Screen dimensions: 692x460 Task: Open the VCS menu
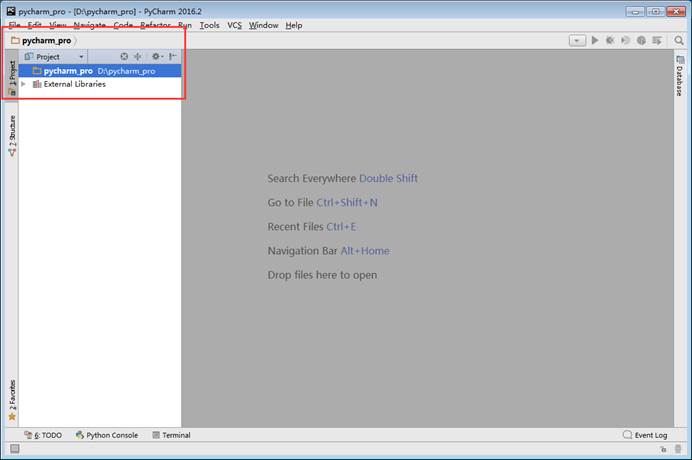coord(234,25)
